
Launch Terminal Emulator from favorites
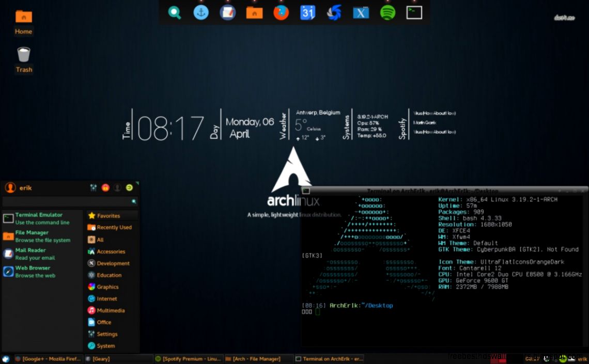pyautogui.click(x=42, y=218)
